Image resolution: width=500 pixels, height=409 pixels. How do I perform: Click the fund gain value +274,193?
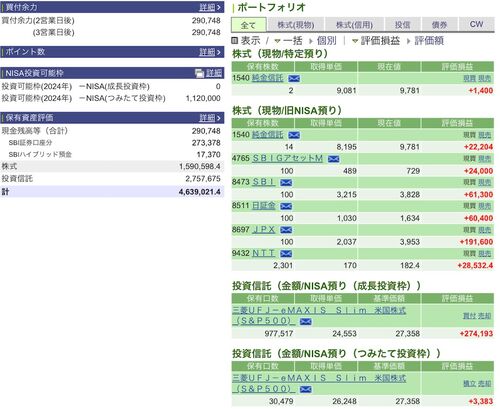476,334
